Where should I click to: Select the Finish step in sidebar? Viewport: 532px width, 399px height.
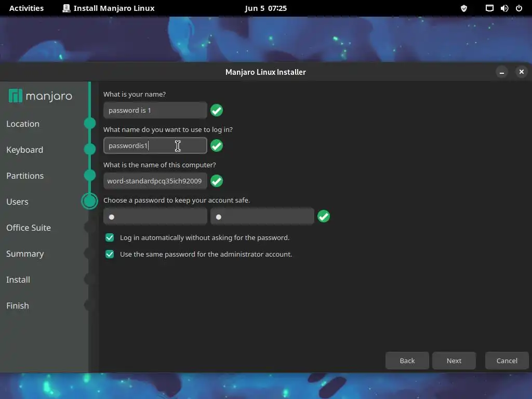pyautogui.click(x=18, y=305)
